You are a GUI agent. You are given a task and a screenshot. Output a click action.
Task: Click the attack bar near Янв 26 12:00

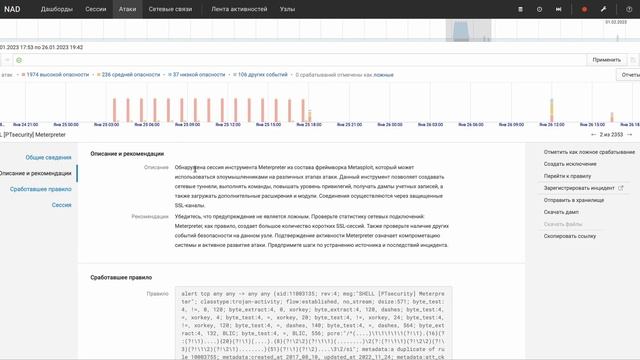pyautogui.click(x=552, y=110)
